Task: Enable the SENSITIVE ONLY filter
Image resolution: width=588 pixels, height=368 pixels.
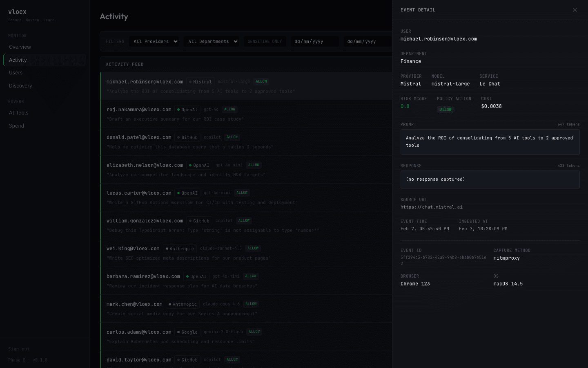Action: point(265,41)
